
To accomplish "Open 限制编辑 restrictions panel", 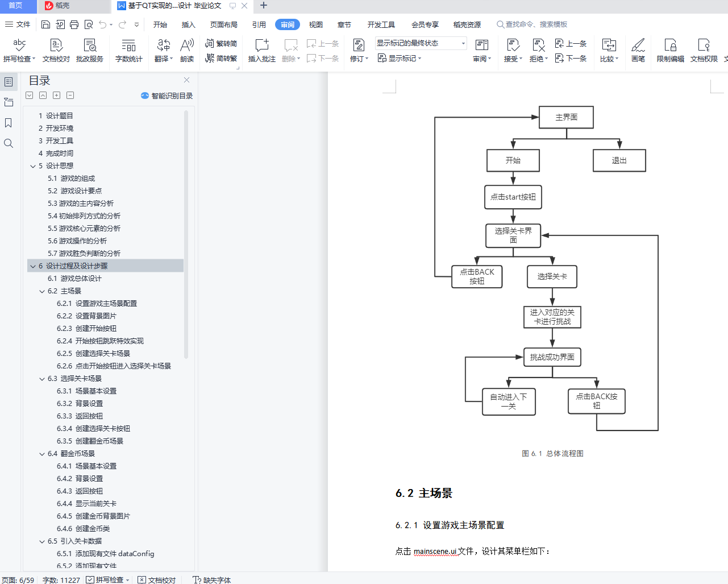I will click(671, 50).
